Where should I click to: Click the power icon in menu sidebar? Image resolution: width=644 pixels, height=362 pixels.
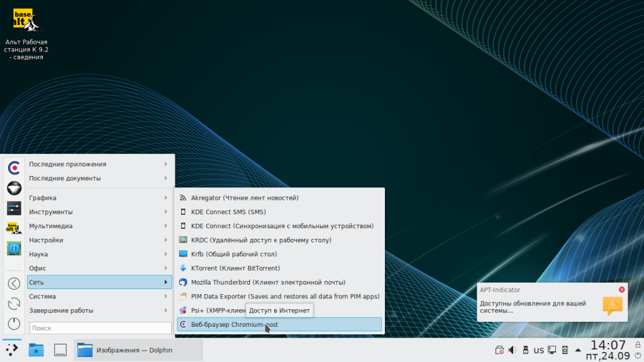[14, 324]
